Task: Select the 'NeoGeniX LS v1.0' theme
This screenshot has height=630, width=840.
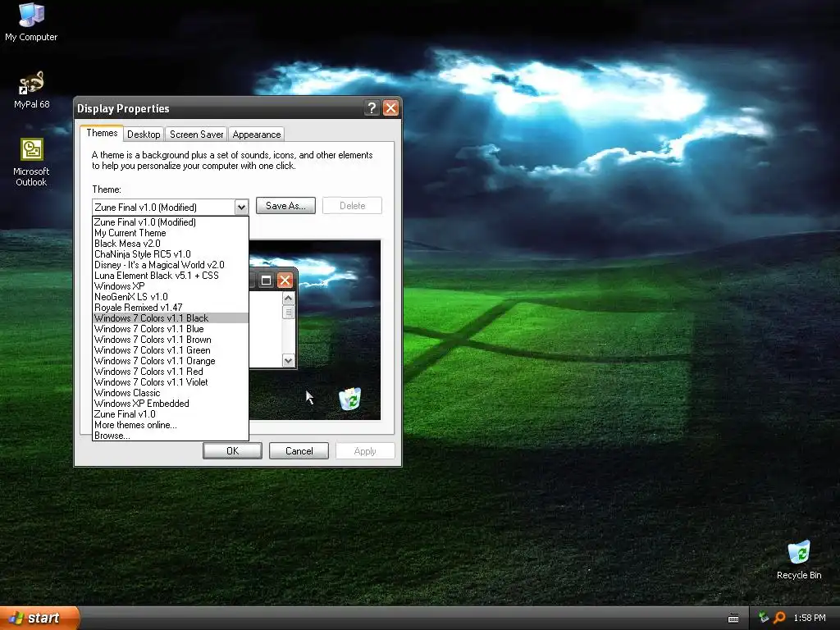Action: [x=171, y=297]
